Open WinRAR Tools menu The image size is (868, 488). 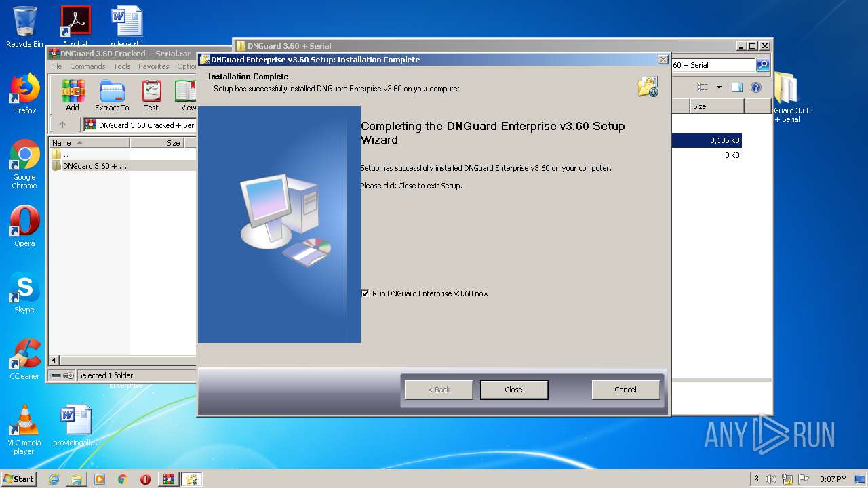click(122, 66)
